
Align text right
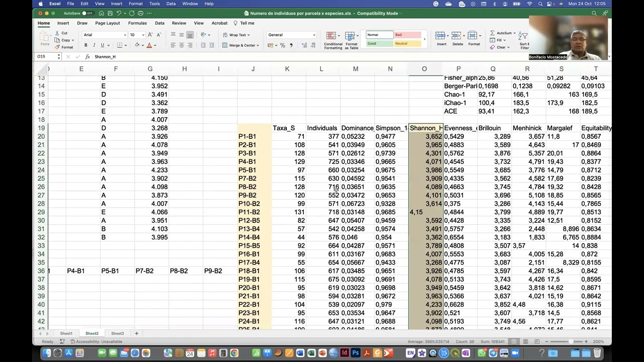point(190,45)
